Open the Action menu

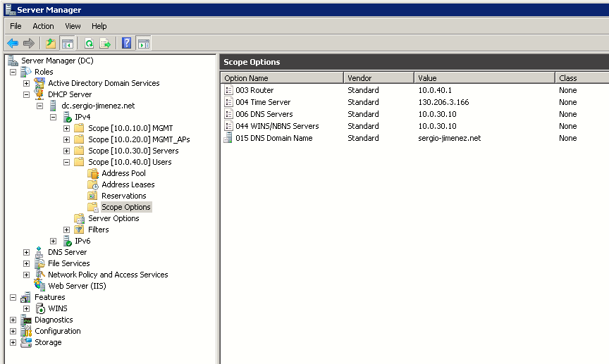(43, 26)
